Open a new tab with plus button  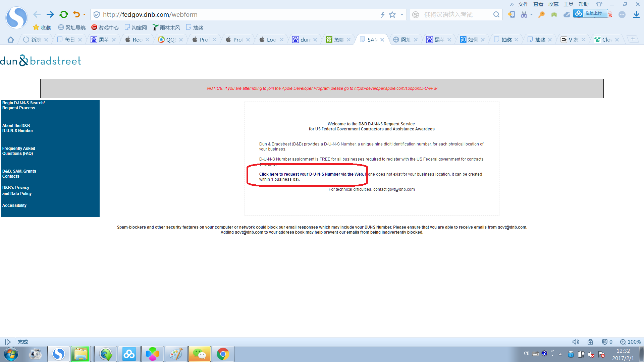[633, 39]
